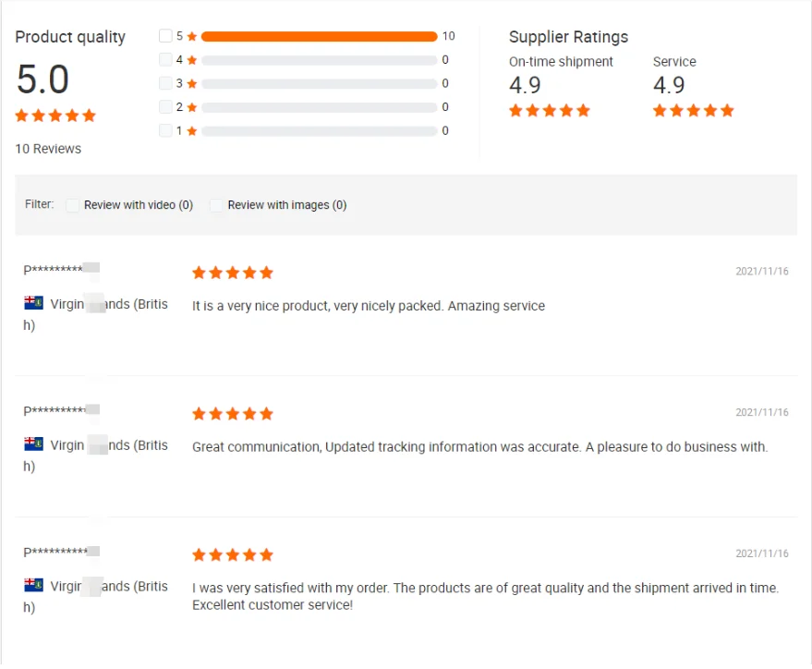Click stars on the 'Great communication' review
The width and height of the screenshot is (812, 669).
click(233, 414)
